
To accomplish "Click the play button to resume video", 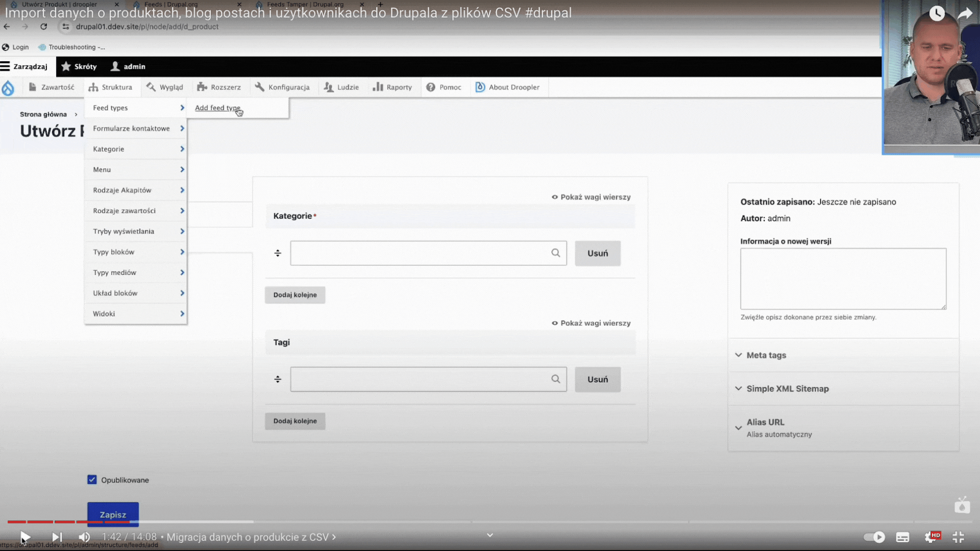I will click(x=25, y=537).
